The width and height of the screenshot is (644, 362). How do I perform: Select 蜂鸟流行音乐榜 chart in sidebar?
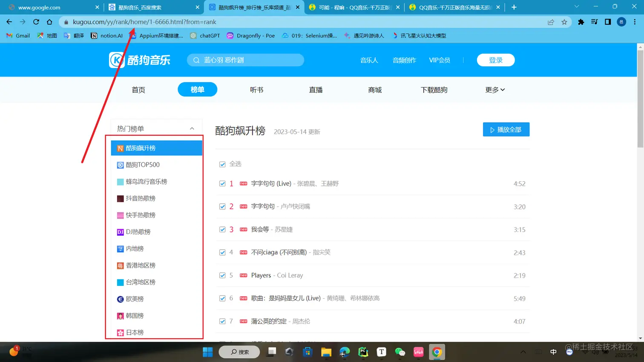(x=156, y=182)
